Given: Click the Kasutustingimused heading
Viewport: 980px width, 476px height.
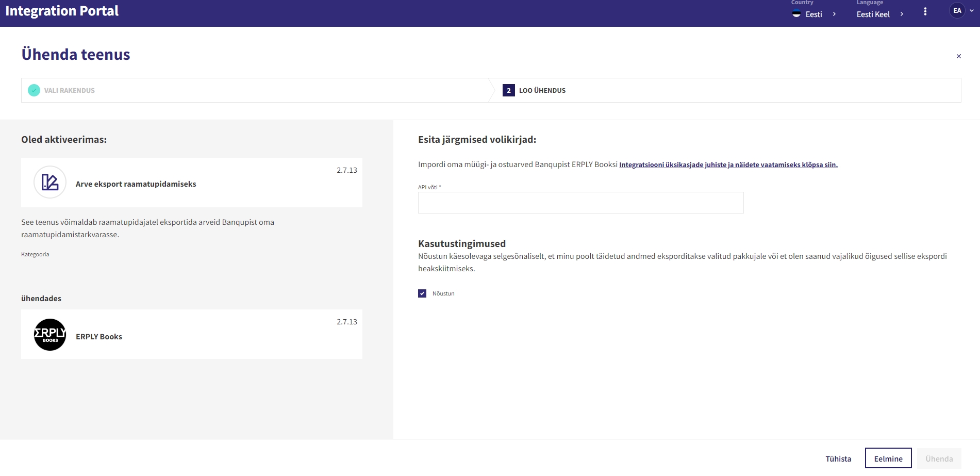Looking at the screenshot, I should [x=462, y=243].
